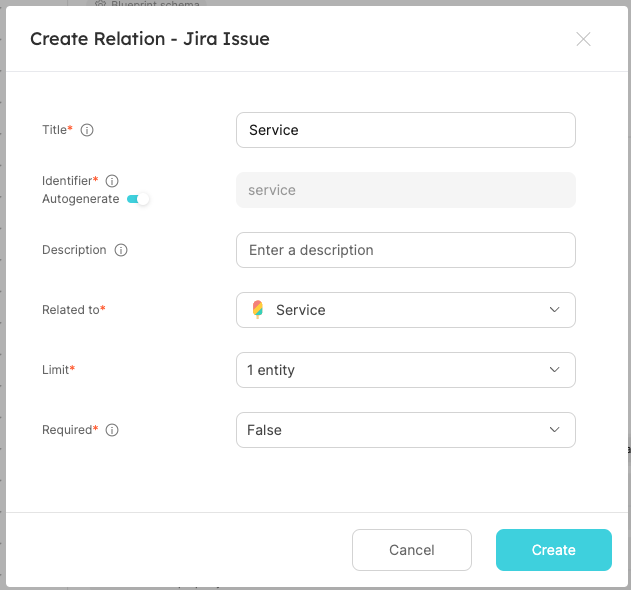Click the popsicle Service blueprint icon
Screen dimensions: 631x590
click(258, 309)
